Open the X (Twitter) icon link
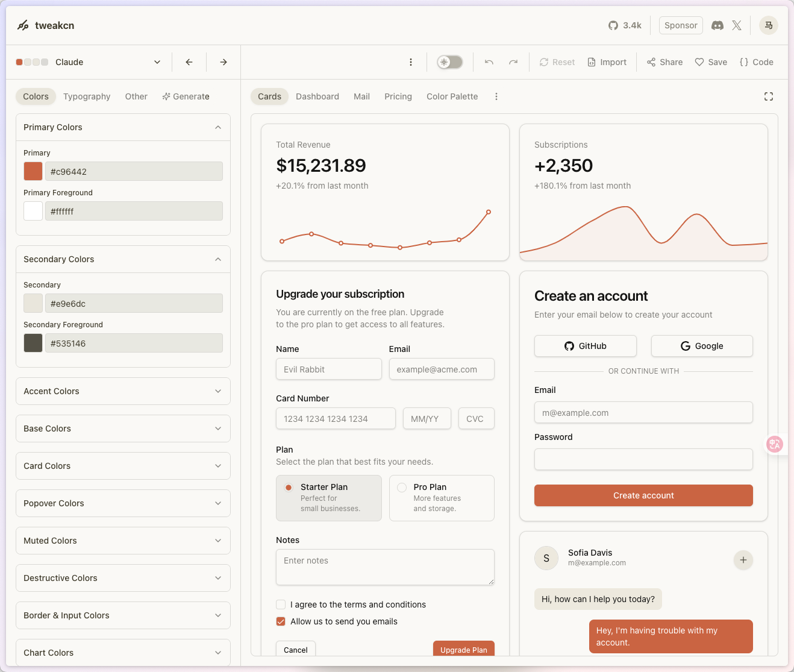 coord(737,25)
